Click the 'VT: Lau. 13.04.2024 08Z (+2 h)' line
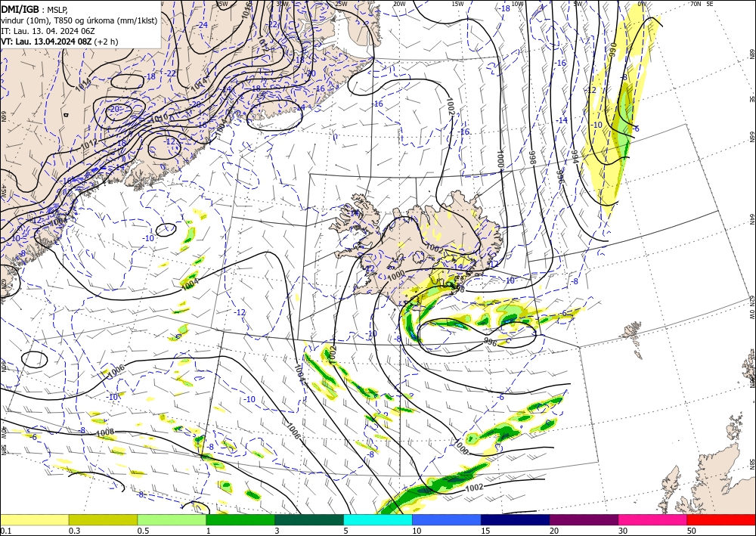 click(x=59, y=42)
